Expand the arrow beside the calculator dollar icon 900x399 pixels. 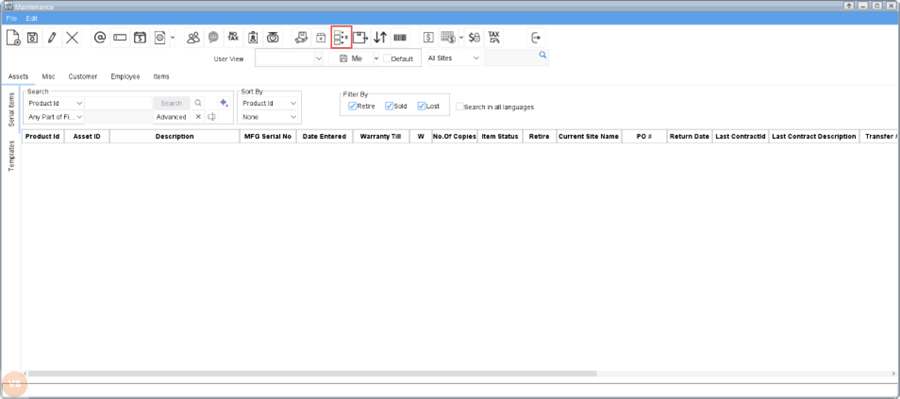(x=461, y=38)
